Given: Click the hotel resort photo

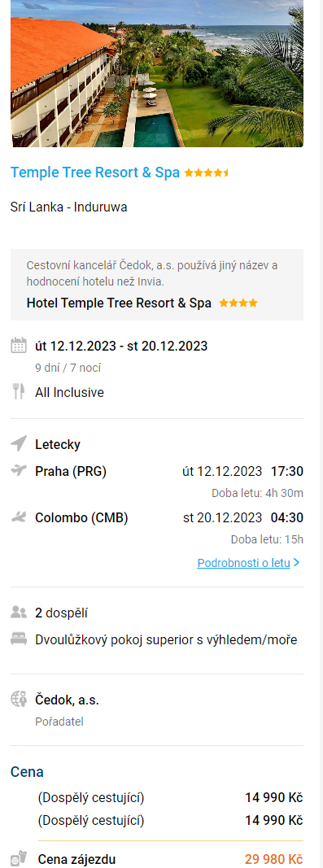Looking at the screenshot, I should (157, 73).
